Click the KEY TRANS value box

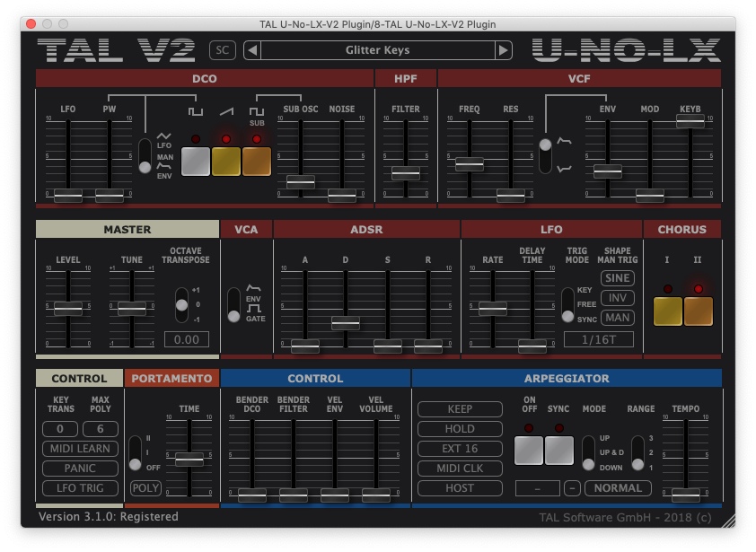[60, 429]
